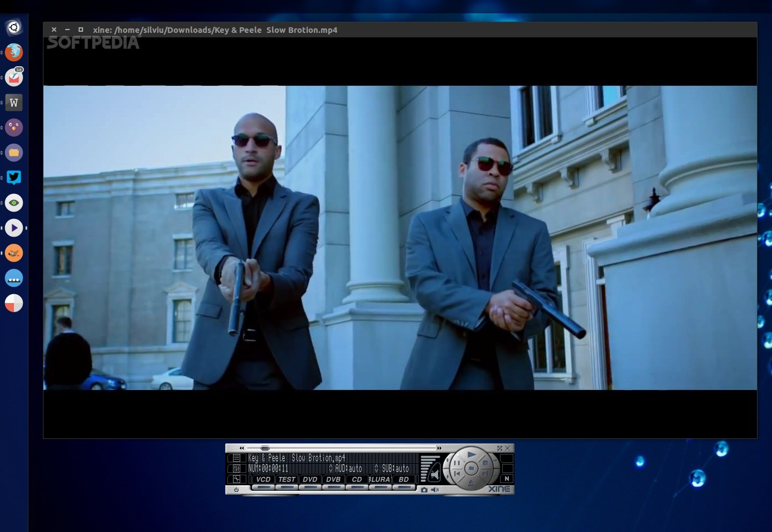Screen dimensions: 772x532
Task: Skip to previous stream in playlist
Action: (x=457, y=474)
